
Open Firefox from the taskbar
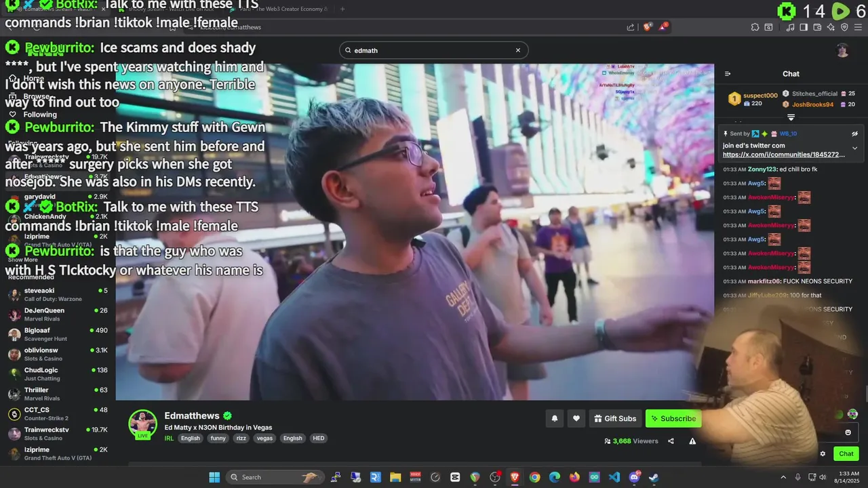575,477
